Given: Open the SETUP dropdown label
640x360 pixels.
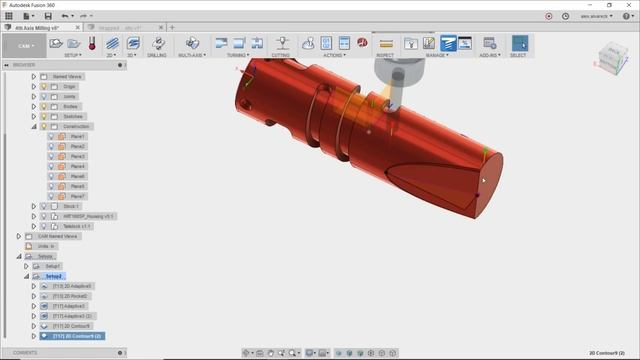Looking at the screenshot, I should [x=73, y=55].
